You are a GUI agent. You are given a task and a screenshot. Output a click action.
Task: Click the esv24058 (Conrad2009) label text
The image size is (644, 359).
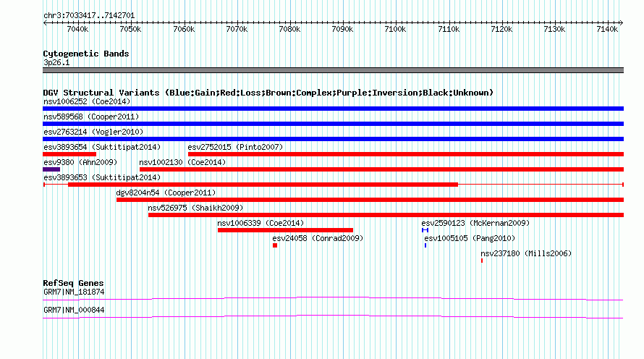[318, 238]
